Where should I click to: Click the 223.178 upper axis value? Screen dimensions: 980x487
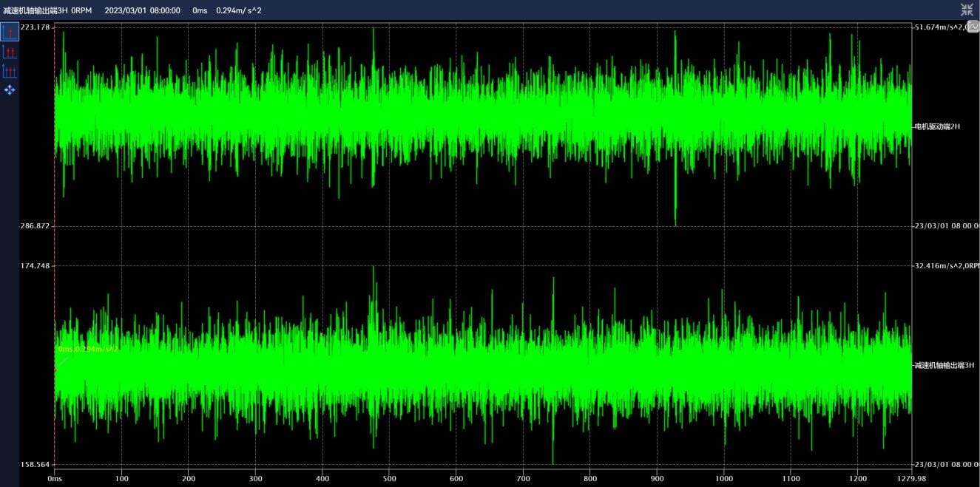coord(36,27)
